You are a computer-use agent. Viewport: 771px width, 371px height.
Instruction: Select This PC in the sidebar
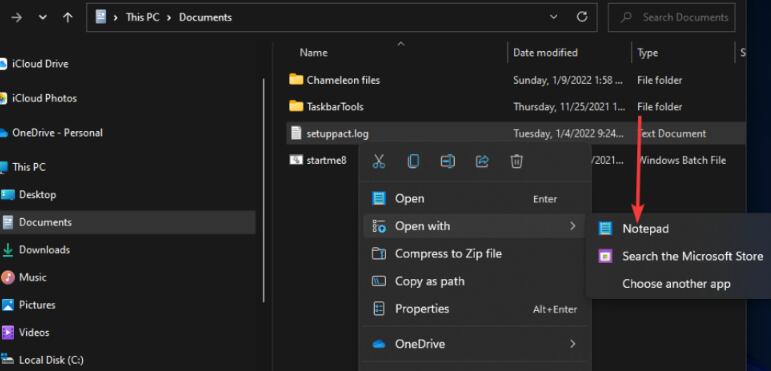click(29, 167)
